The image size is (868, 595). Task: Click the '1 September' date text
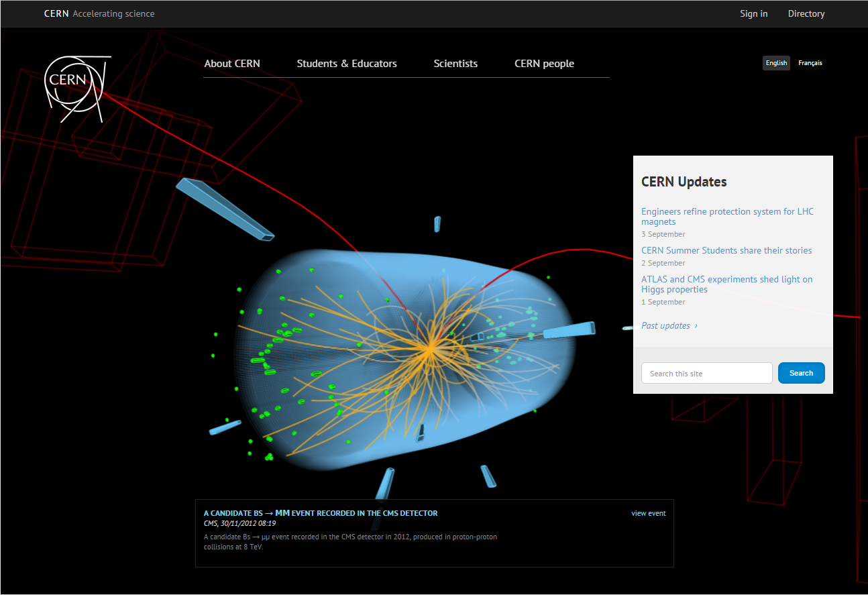point(663,302)
